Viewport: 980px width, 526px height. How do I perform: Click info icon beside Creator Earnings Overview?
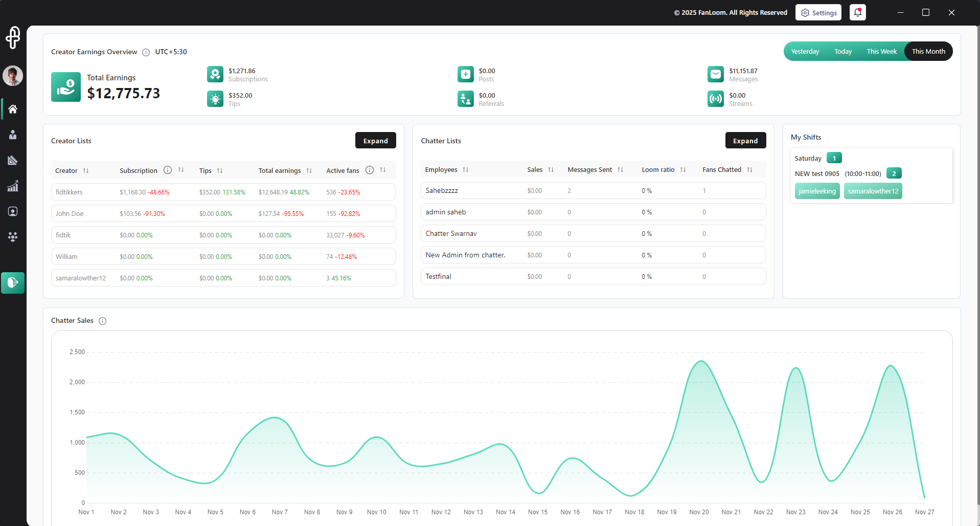tap(146, 52)
